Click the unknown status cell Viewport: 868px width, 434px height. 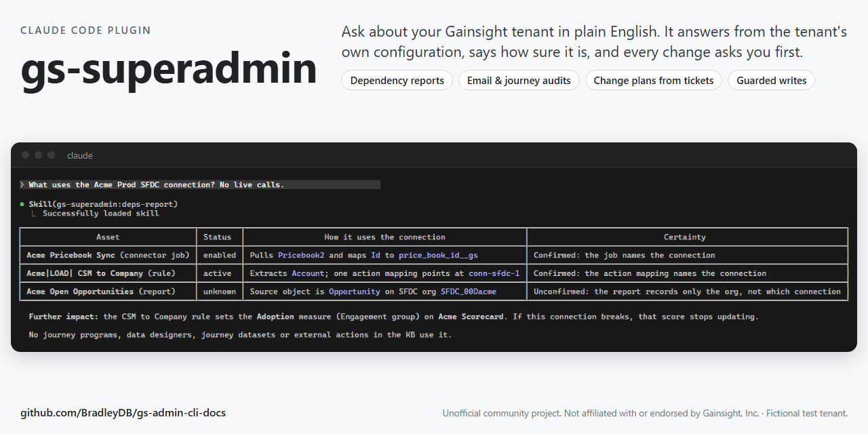coord(220,292)
